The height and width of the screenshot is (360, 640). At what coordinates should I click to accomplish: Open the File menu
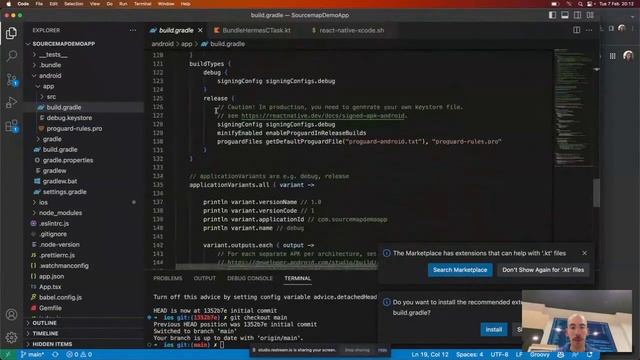coord(39,4)
